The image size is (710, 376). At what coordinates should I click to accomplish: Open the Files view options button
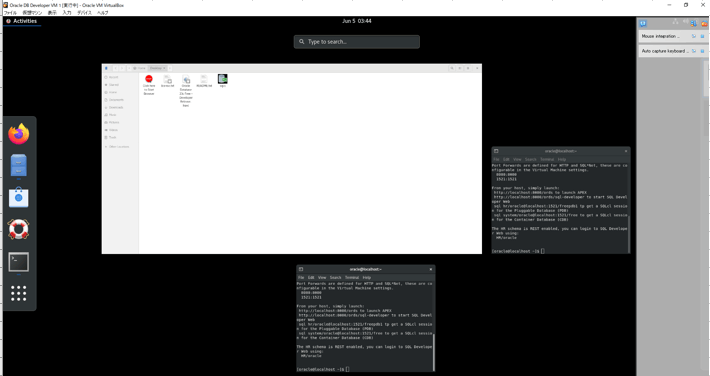(x=460, y=68)
